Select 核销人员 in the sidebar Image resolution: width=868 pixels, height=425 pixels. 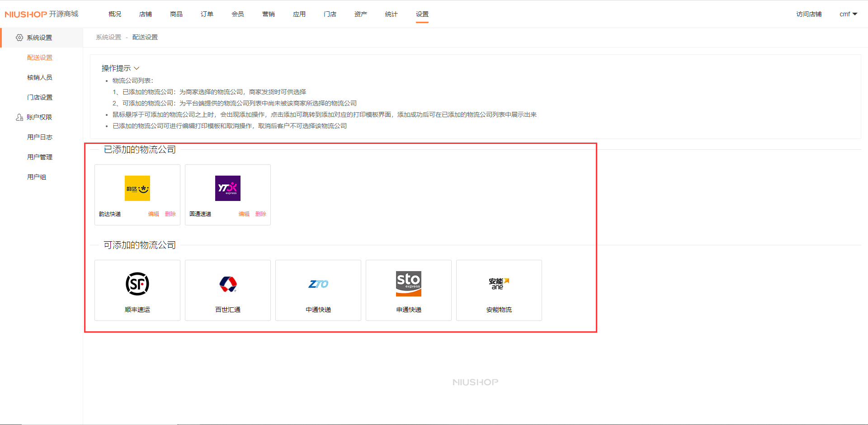click(x=40, y=77)
